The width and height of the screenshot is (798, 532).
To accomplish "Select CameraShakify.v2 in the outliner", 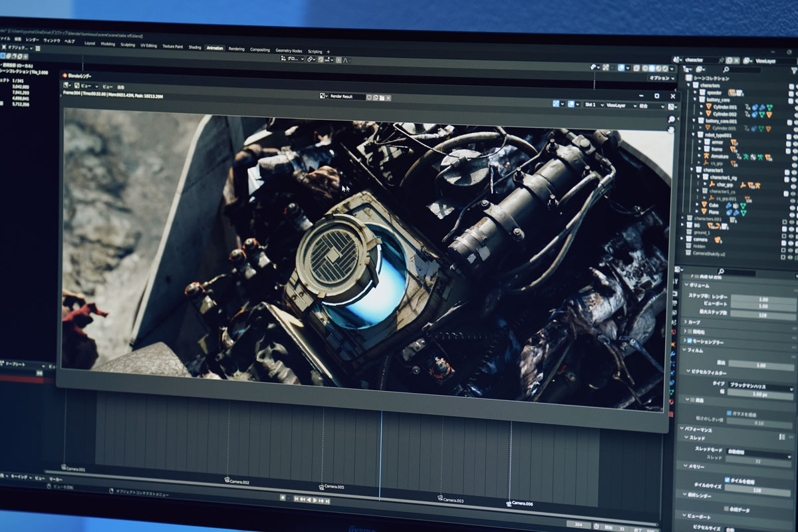I will (x=709, y=253).
